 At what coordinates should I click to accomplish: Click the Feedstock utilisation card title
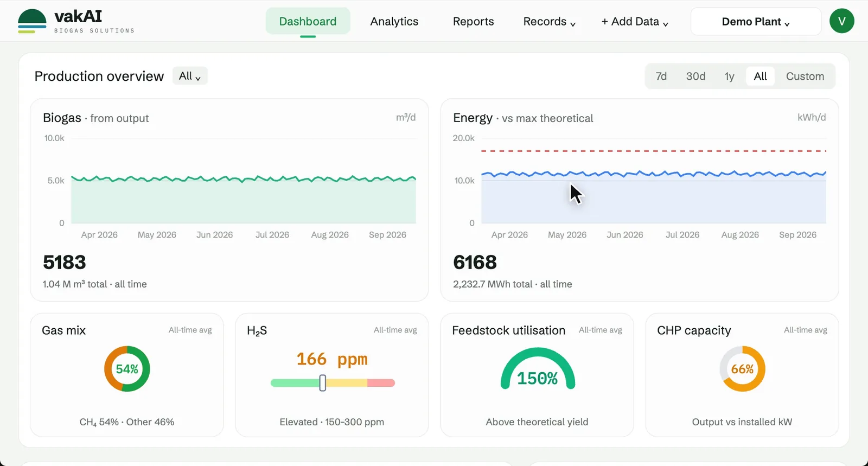tap(508, 330)
